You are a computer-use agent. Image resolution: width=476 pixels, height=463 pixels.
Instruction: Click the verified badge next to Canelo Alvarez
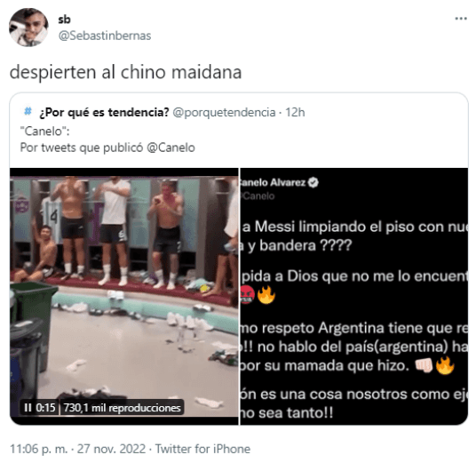tap(313, 182)
